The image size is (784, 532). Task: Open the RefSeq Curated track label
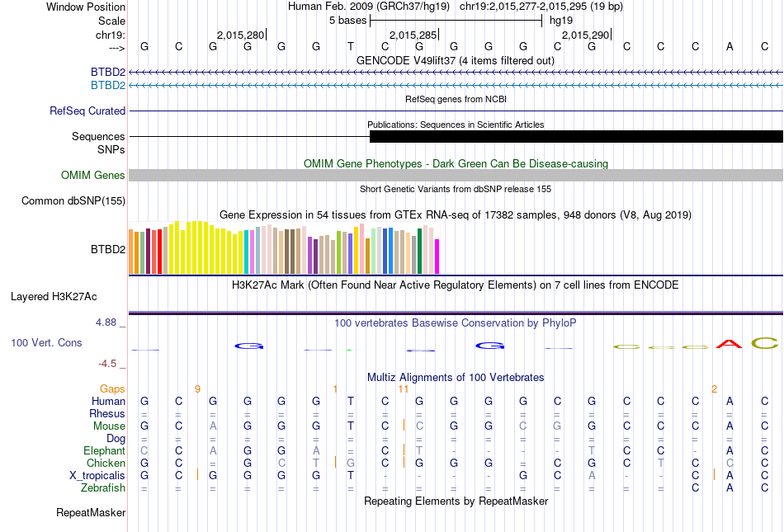point(87,111)
